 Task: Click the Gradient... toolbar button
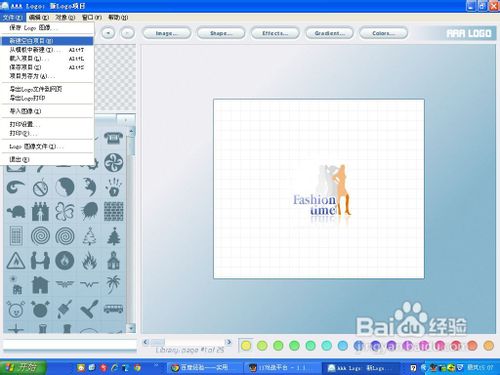pyautogui.click(x=329, y=33)
